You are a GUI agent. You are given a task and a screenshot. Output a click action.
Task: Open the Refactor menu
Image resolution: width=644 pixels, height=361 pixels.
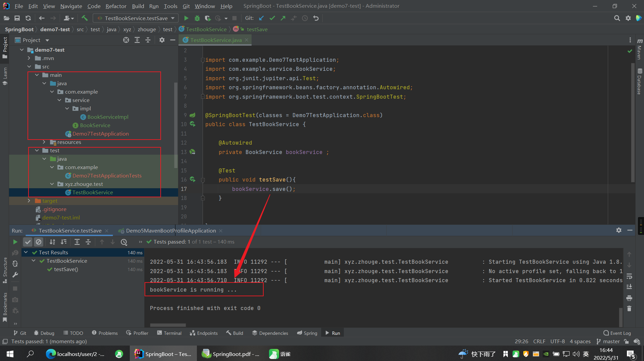pyautogui.click(x=116, y=6)
